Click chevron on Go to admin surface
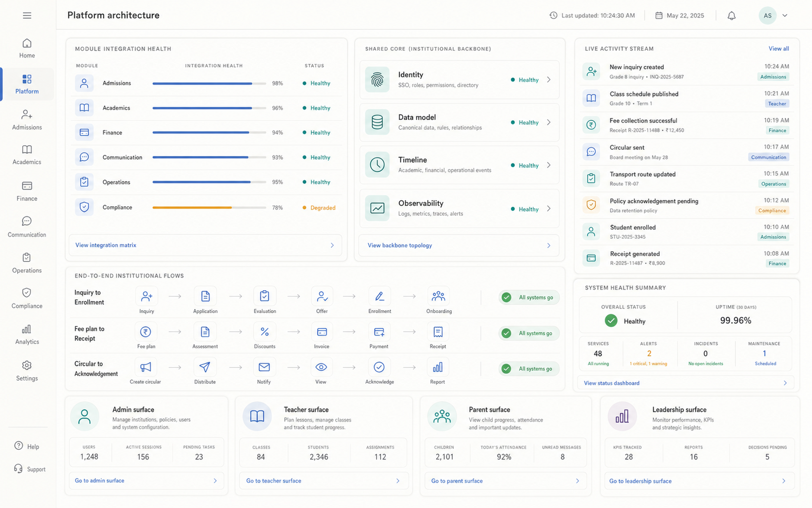Screen dimensions: 812x508 (215, 481)
